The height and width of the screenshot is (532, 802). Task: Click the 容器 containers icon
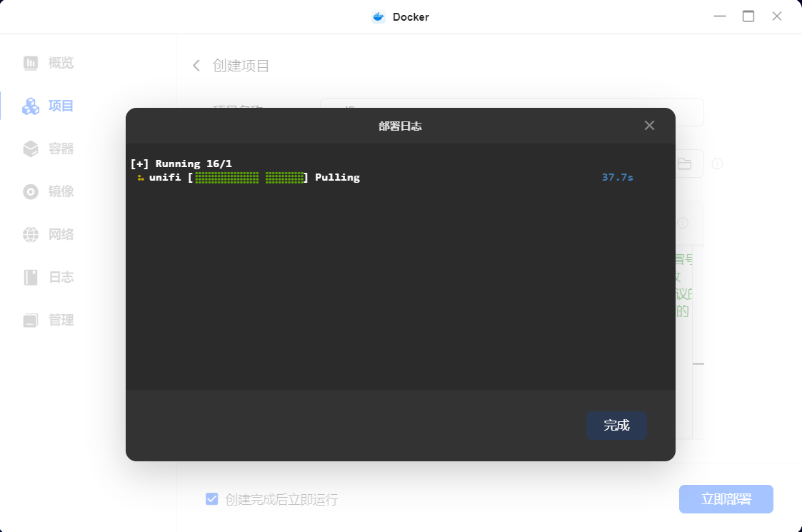[x=31, y=149]
